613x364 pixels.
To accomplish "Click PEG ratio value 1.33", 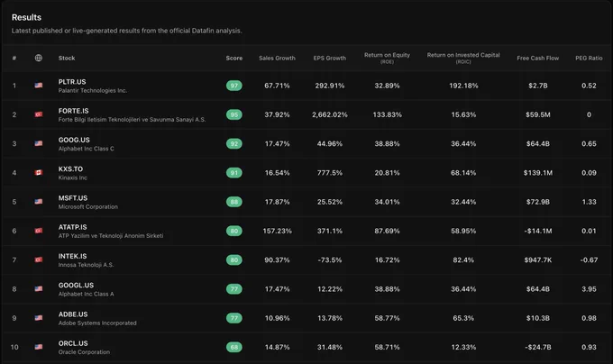I will (x=589, y=202).
